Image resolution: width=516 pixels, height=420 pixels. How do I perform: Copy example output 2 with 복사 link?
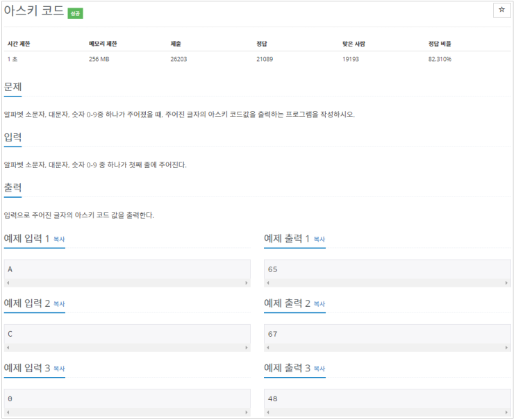(319, 304)
